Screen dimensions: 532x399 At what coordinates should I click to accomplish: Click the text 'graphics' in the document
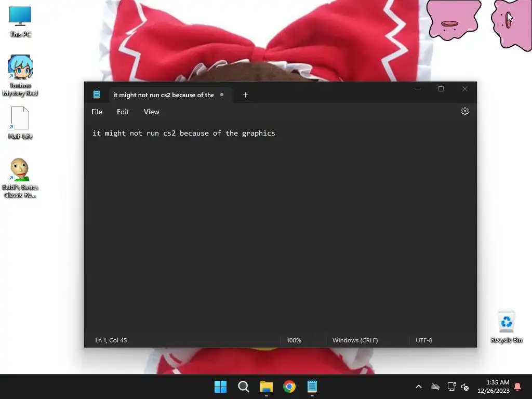259,134
